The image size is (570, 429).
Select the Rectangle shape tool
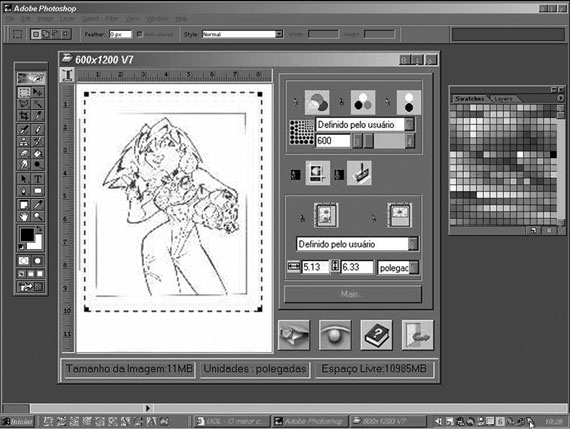pos(37,191)
